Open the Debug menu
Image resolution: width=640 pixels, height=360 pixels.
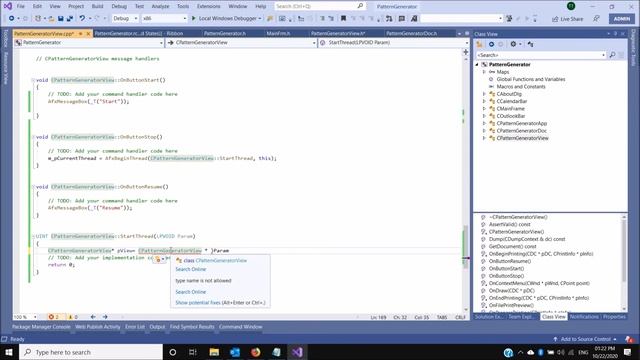tap(119, 6)
